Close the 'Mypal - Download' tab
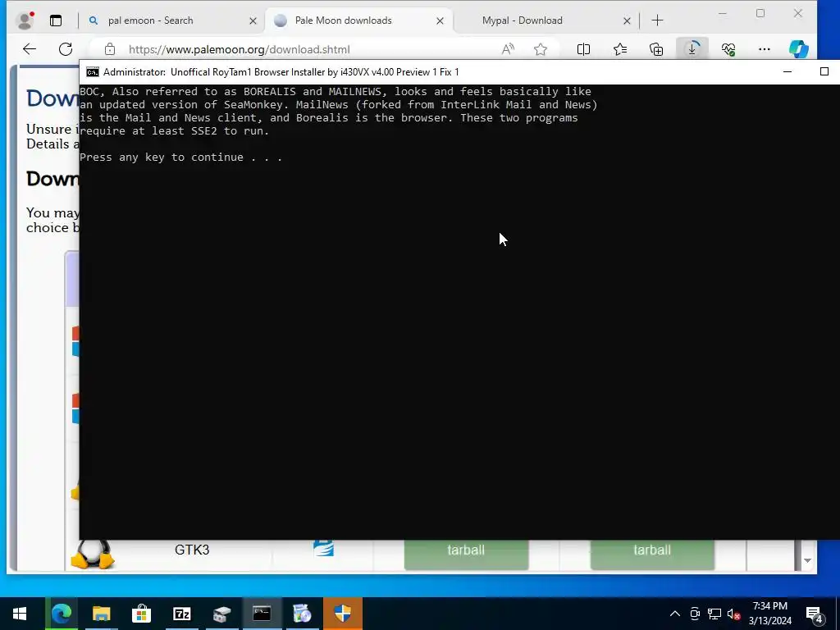840x630 pixels. [627, 21]
